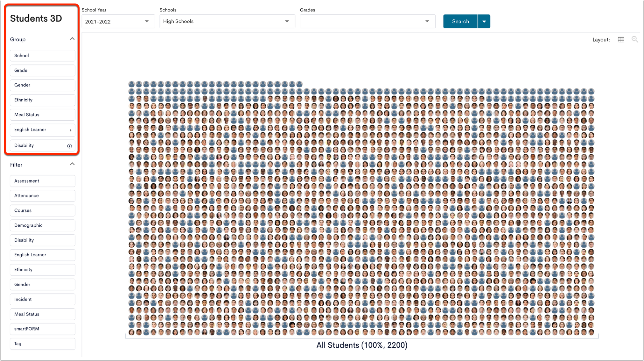Screen dimensions: 644x361
Task: Expand the English Learner group submenu arrow
Action: [70, 130]
